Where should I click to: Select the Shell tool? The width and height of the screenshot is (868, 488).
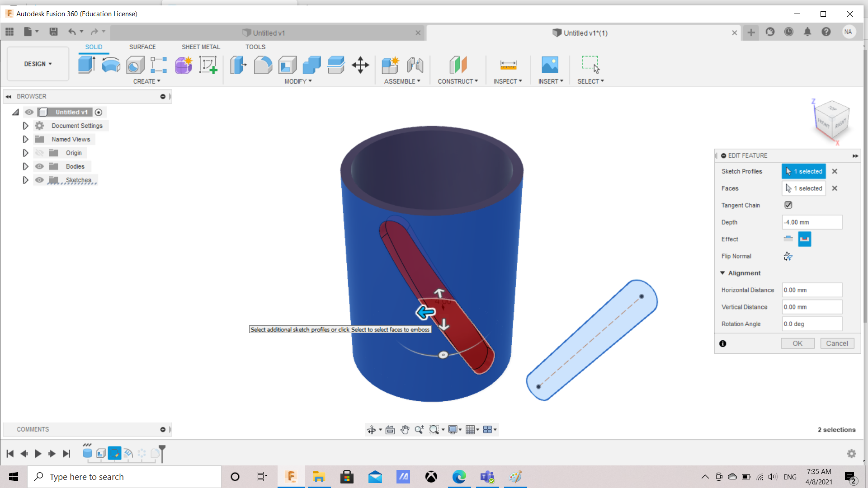pyautogui.click(x=287, y=65)
